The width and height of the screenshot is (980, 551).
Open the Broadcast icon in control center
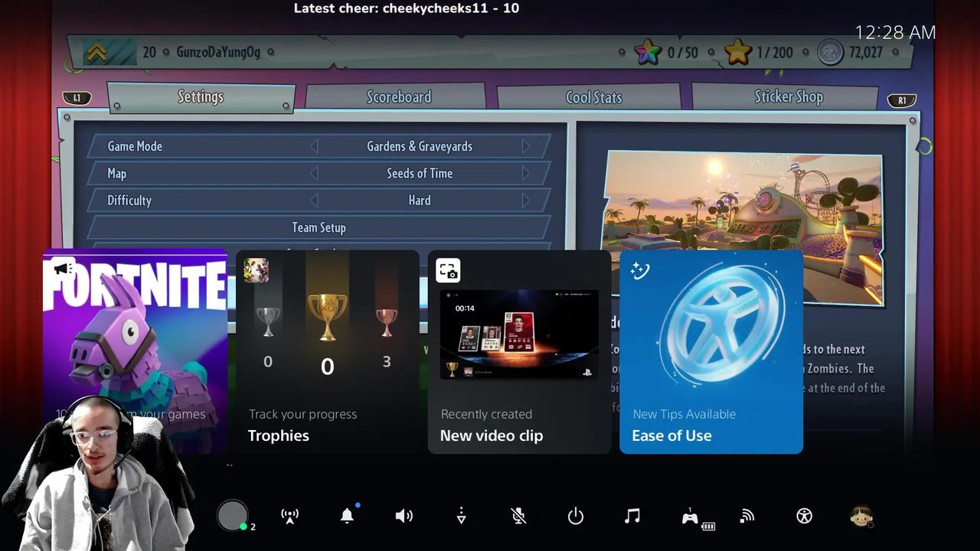289,516
